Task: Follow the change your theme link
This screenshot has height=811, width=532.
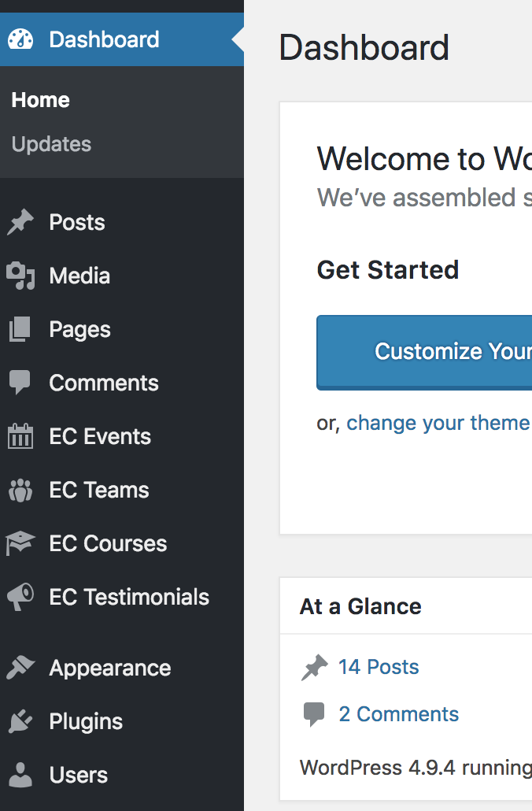Action: click(x=438, y=423)
